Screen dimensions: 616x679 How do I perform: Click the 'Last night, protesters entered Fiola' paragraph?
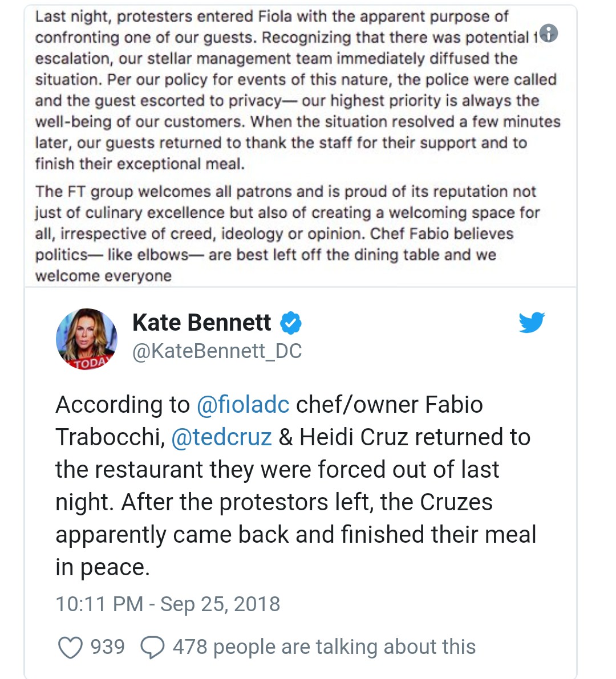click(298, 90)
